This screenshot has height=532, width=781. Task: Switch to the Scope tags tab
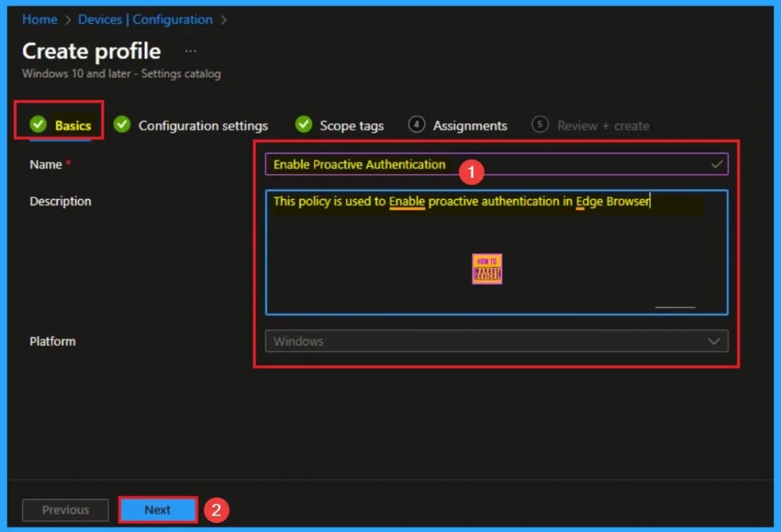339,126
